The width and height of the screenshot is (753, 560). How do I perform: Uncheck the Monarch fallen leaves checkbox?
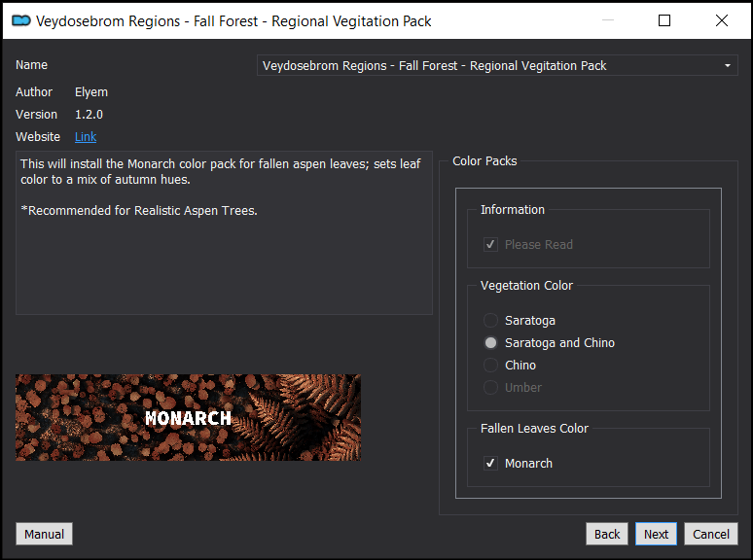click(x=490, y=463)
